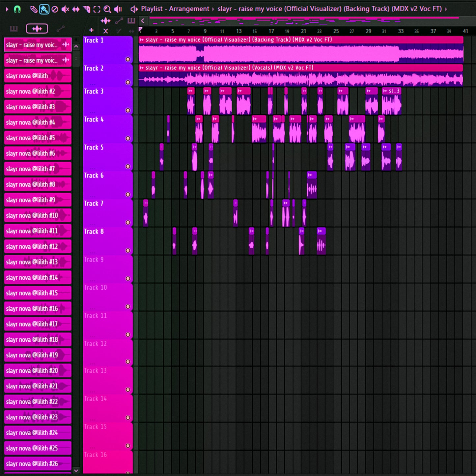Show automation clips in the picker panel

coord(60,29)
